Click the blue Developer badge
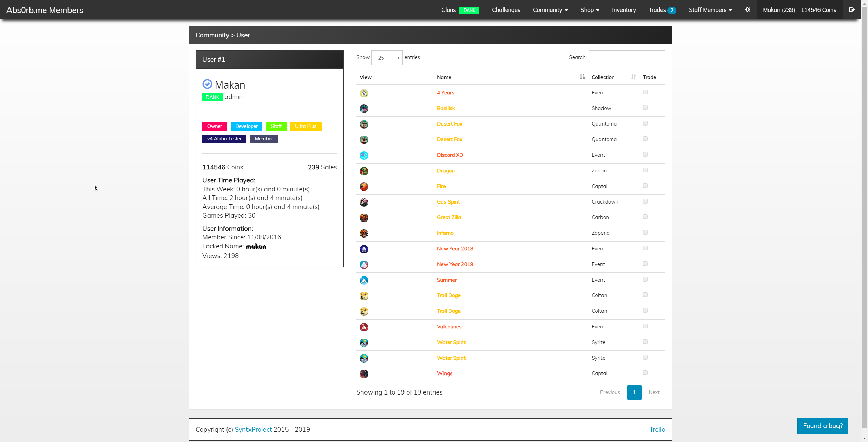This screenshot has height=442, width=868. tap(246, 126)
